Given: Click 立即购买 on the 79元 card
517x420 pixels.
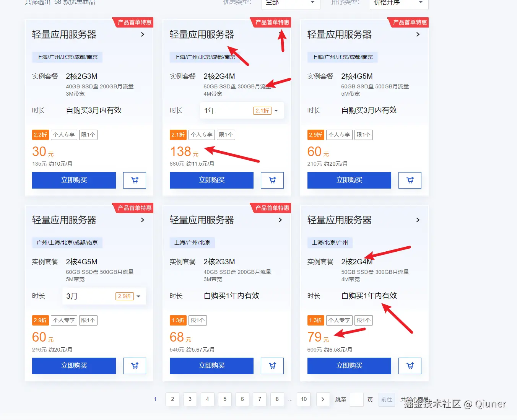Looking at the screenshot, I should click(349, 366).
